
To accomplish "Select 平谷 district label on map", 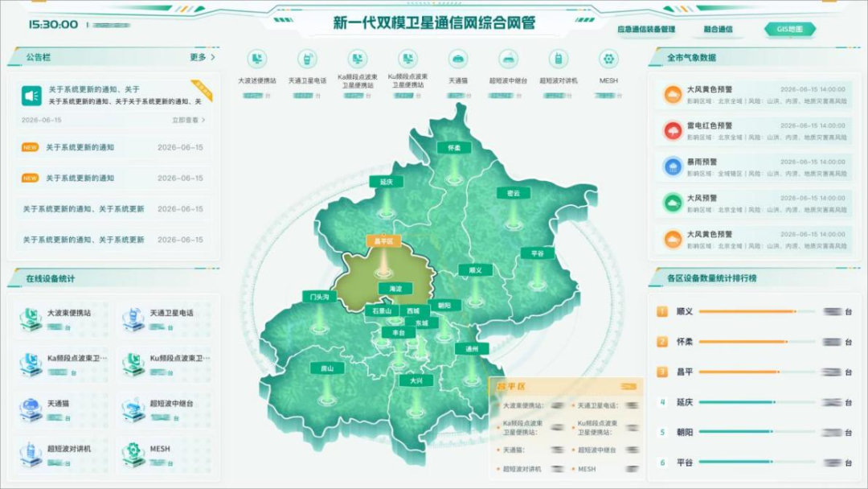I will pos(538,253).
